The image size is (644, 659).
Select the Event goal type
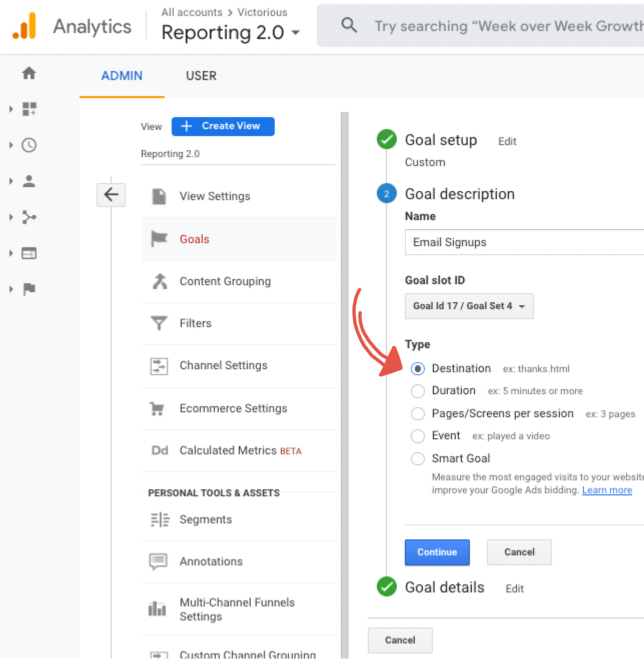(x=418, y=436)
